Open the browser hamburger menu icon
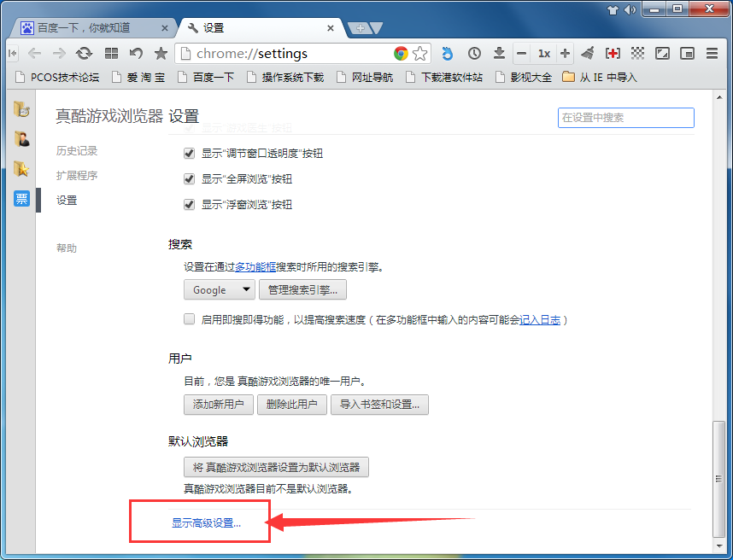 712,53
